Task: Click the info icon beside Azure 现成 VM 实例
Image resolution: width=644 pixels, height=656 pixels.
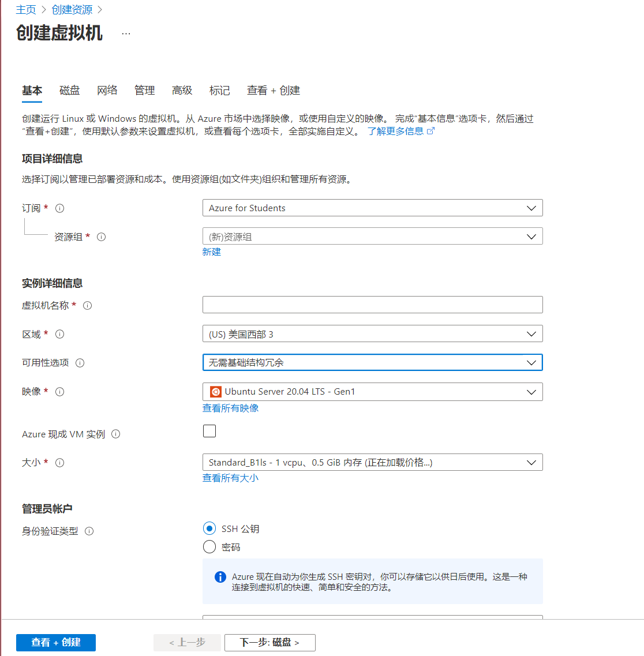Action: pyautogui.click(x=116, y=434)
